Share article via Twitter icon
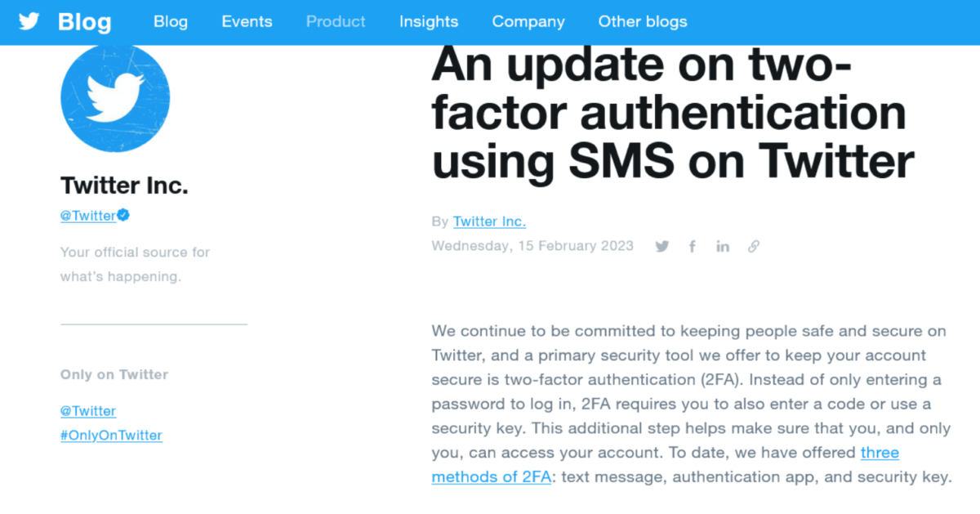The height and width of the screenshot is (514, 980). point(661,246)
